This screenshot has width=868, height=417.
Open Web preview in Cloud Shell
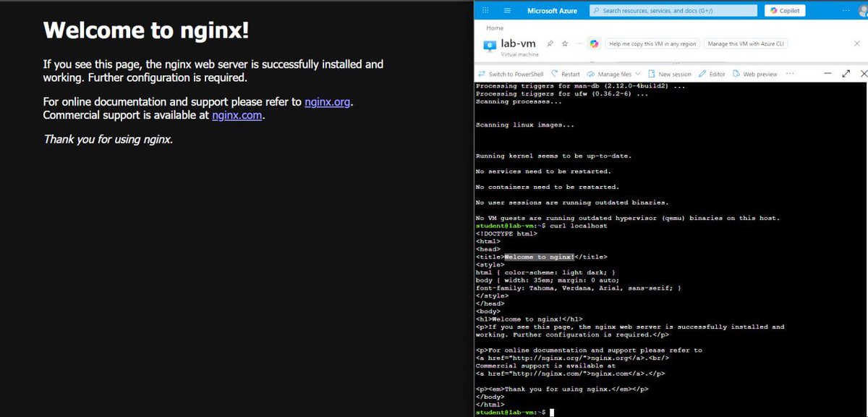[x=754, y=74]
